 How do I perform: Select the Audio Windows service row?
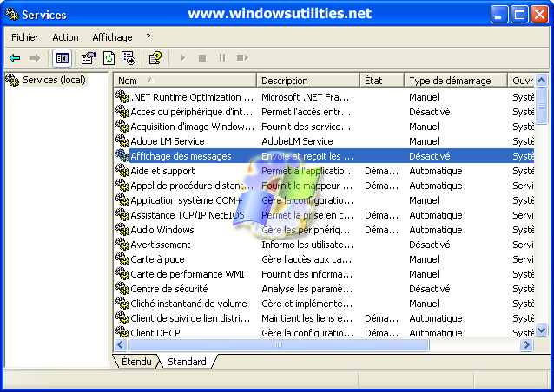[162, 230]
